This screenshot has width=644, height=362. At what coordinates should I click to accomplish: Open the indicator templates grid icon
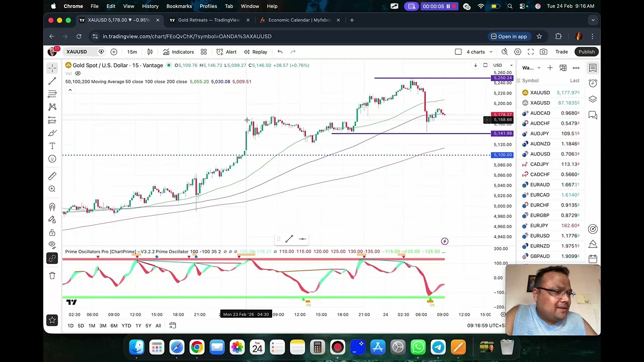(204, 52)
